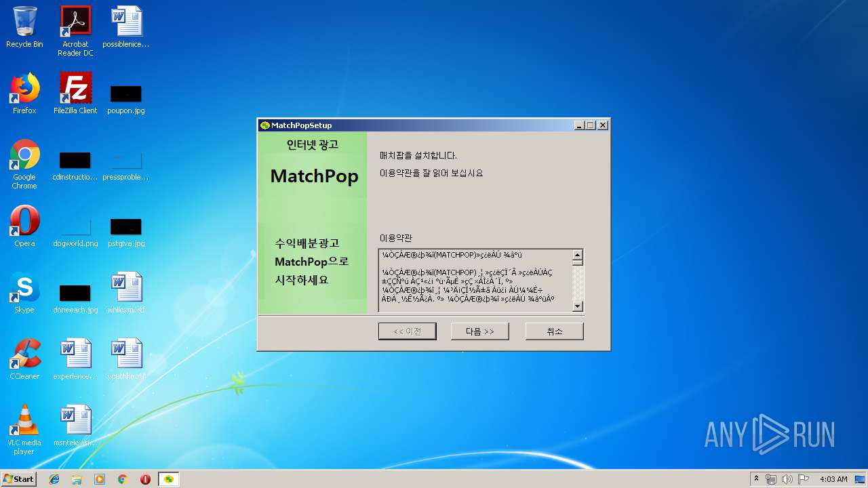The width and height of the screenshot is (868, 488).
Task: Open Skype desktop shortcut
Action: pos(24,293)
